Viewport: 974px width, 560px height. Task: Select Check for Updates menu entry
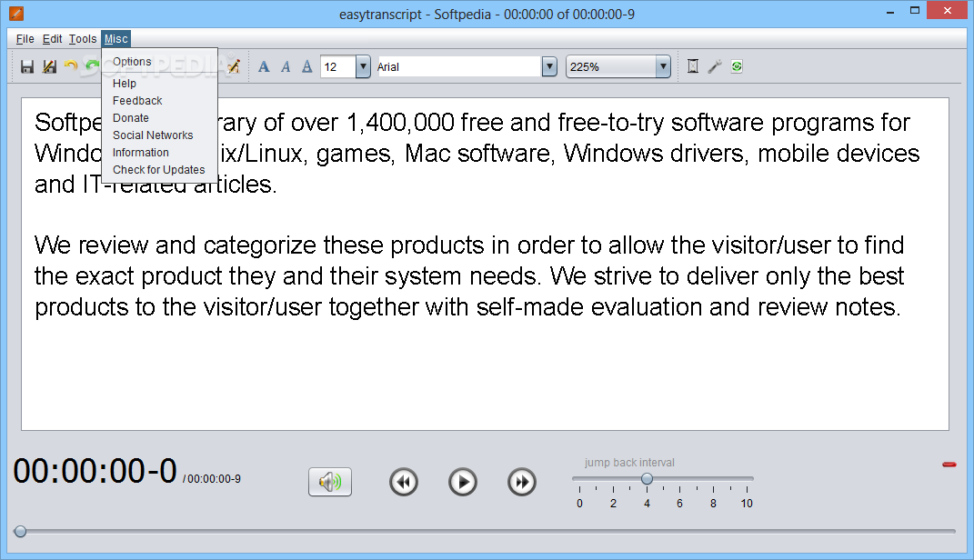pyautogui.click(x=160, y=170)
